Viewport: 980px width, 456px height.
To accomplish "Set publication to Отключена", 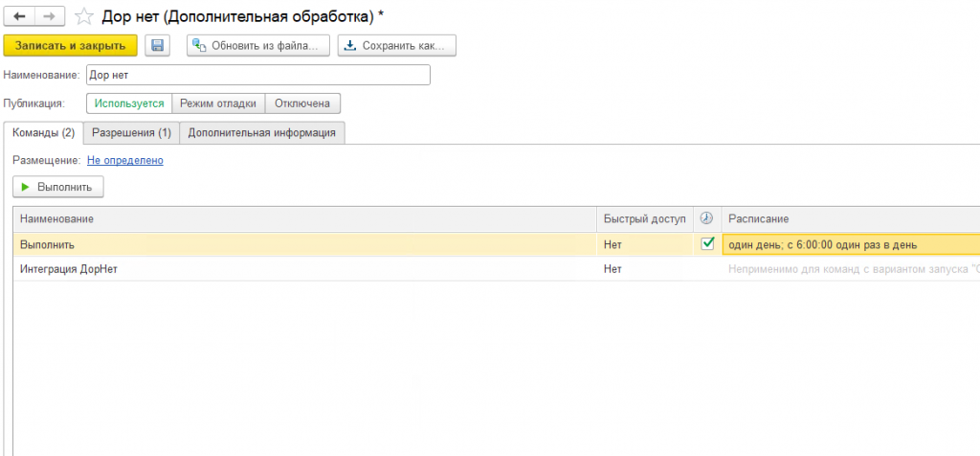I will tap(302, 103).
